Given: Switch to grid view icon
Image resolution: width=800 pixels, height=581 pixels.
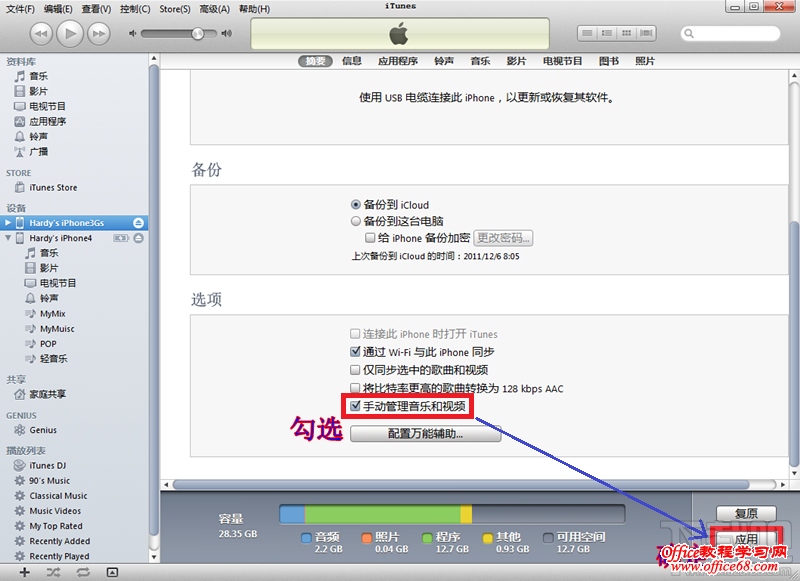Looking at the screenshot, I should pos(627,33).
